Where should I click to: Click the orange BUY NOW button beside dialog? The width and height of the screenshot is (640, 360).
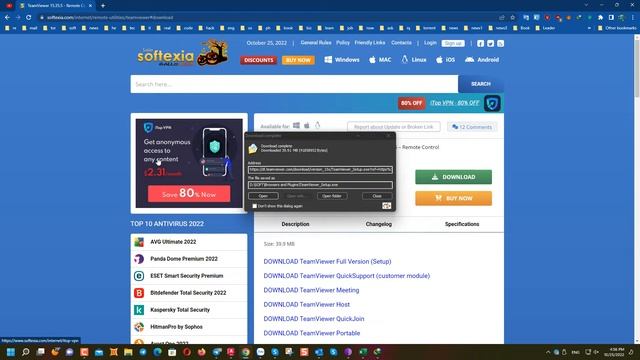coord(453,198)
